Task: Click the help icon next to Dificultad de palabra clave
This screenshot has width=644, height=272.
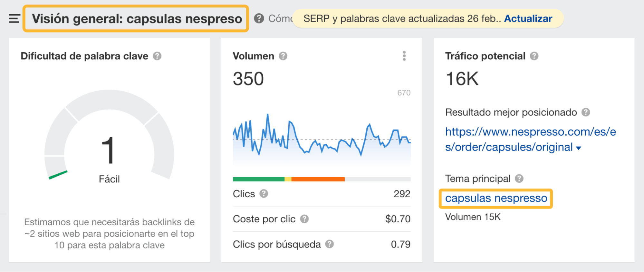Action: click(157, 55)
